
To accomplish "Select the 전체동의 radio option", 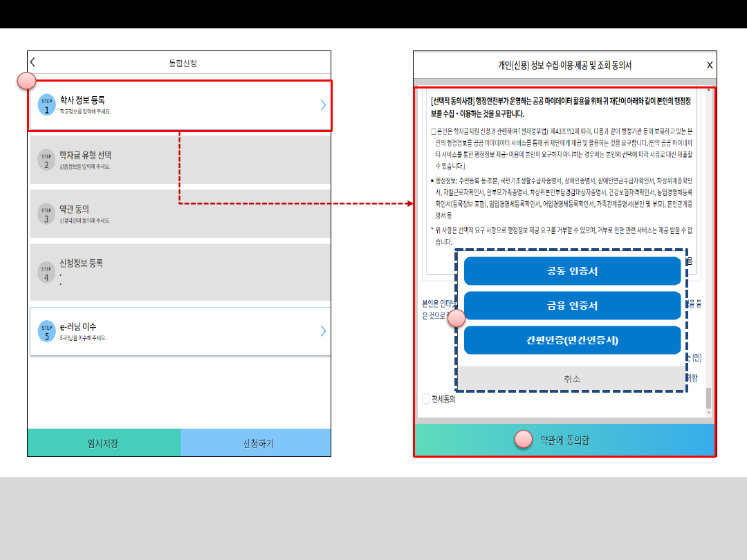I will (x=426, y=399).
